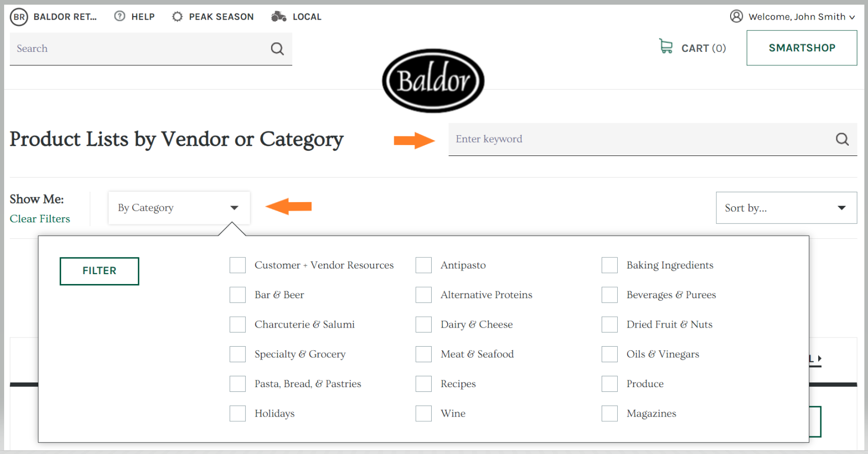This screenshot has width=868, height=454.
Task: Click the Peak Season sun icon
Action: (177, 17)
